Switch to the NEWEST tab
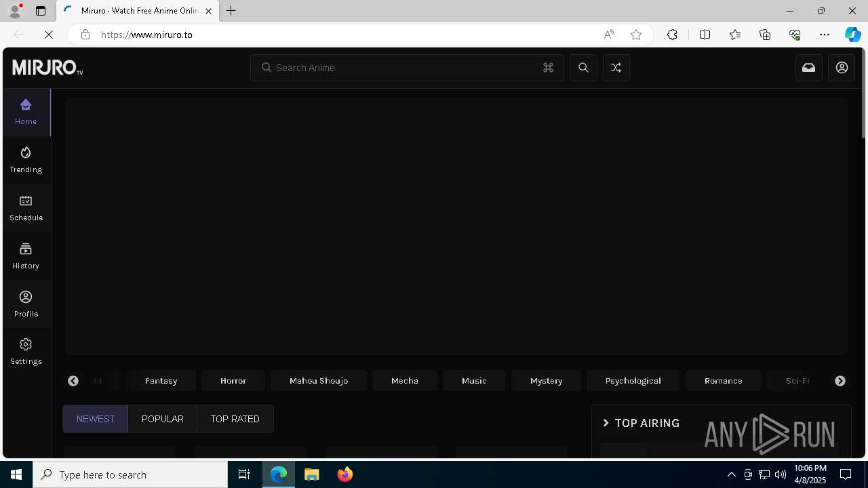Viewport: 868px width, 488px height. [96, 419]
